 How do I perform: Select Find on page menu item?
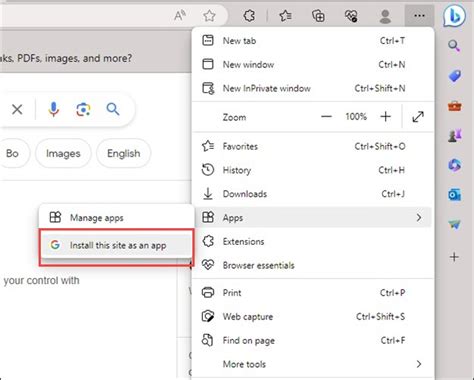(x=313, y=340)
